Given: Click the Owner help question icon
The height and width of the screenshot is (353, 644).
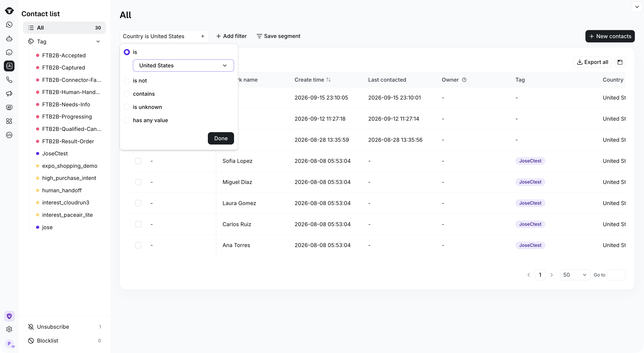Looking at the screenshot, I should coord(464,80).
